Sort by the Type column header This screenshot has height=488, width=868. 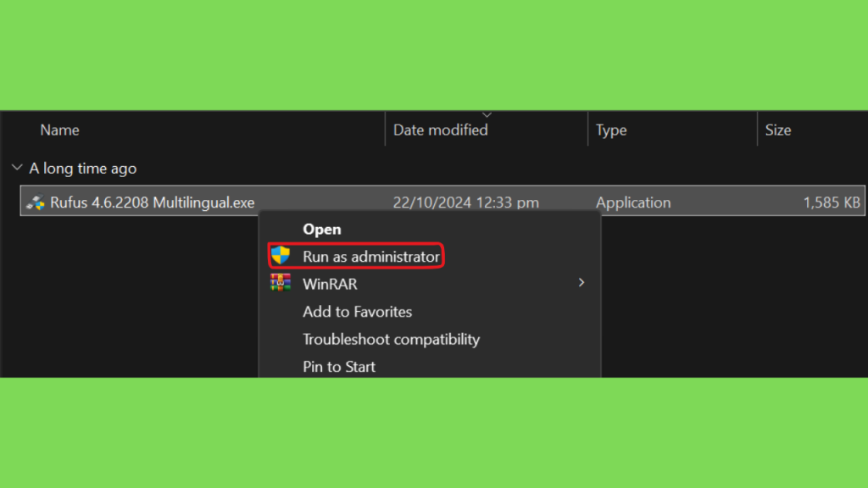611,130
